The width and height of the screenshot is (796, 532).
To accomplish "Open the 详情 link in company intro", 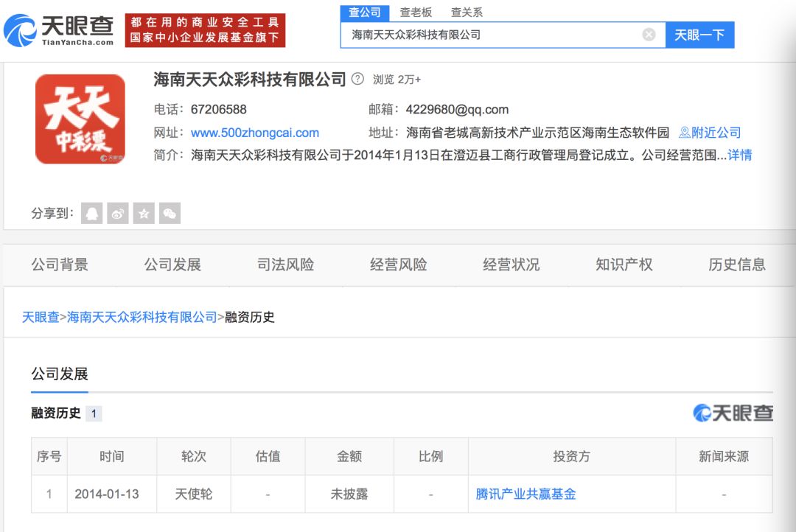I will [740, 155].
